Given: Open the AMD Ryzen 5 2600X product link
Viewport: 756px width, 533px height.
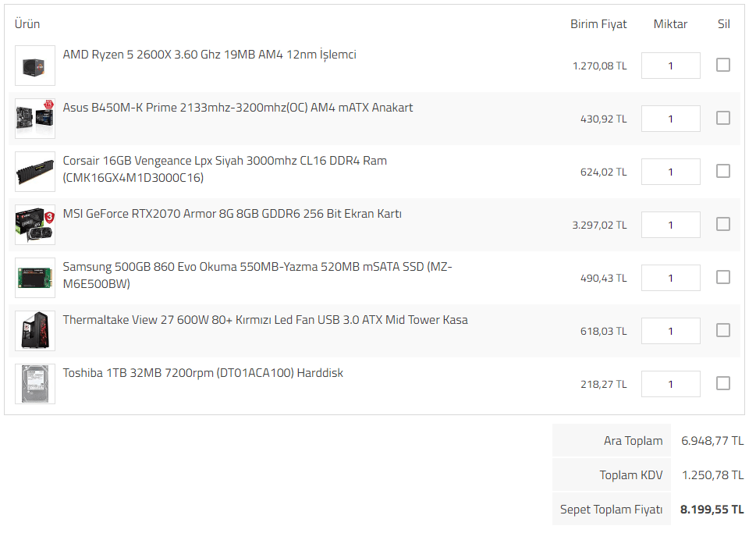Looking at the screenshot, I should pos(209,55).
